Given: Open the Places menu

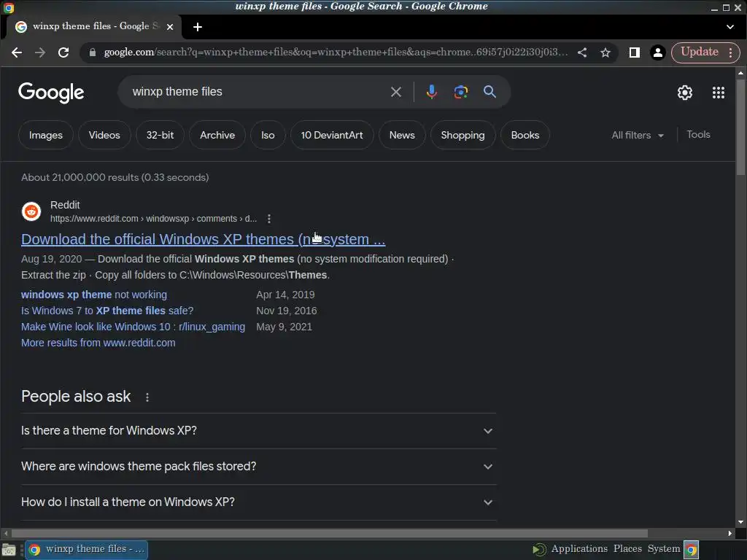Looking at the screenshot, I should [x=627, y=548].
